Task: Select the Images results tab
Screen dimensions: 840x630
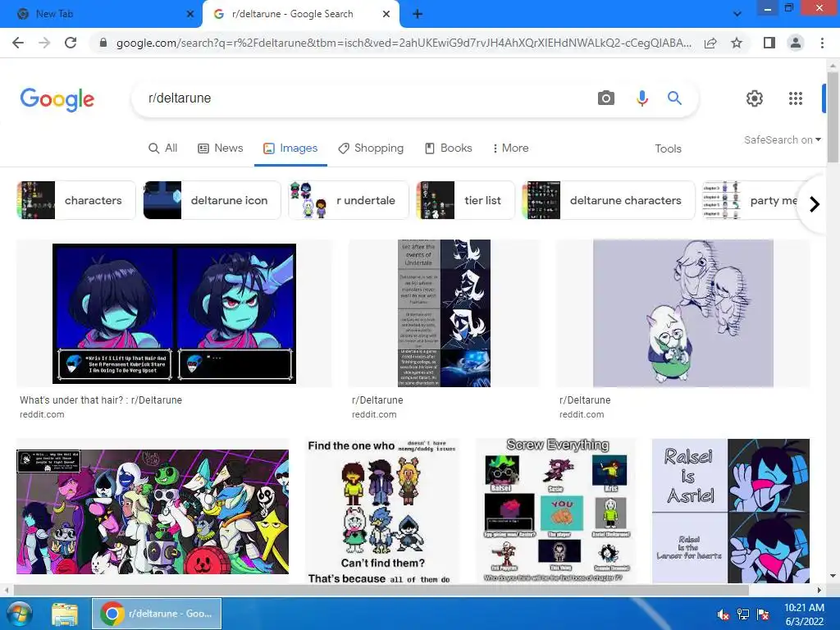Action: tap(290, 148)
